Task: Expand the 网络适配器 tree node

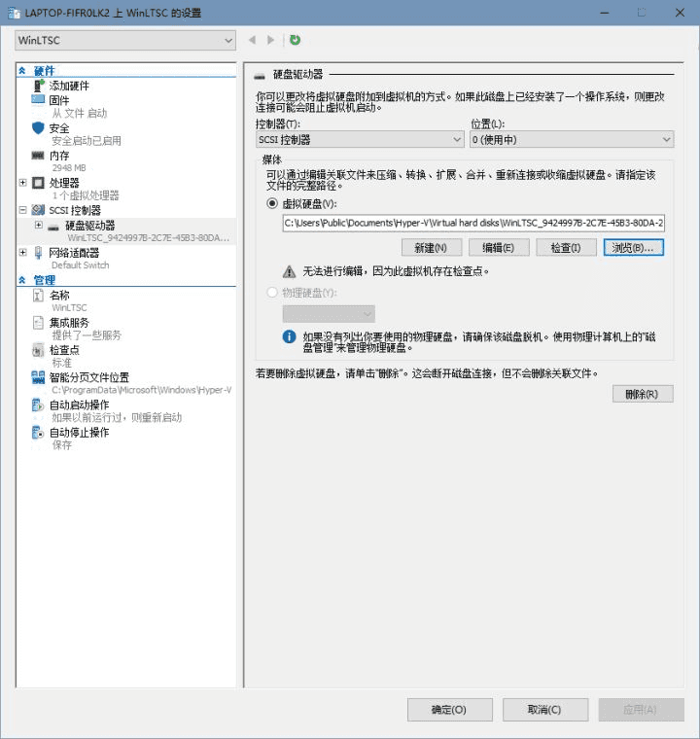Action: [23, 252]
